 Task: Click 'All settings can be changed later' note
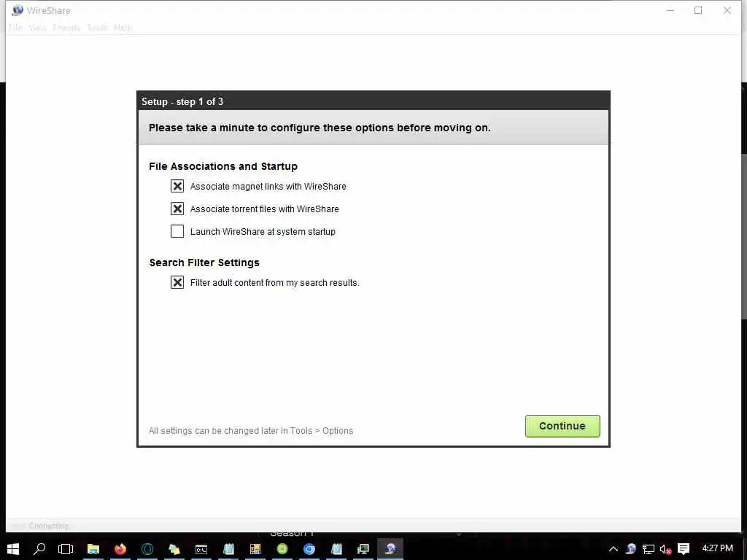(x=251, y=430)
